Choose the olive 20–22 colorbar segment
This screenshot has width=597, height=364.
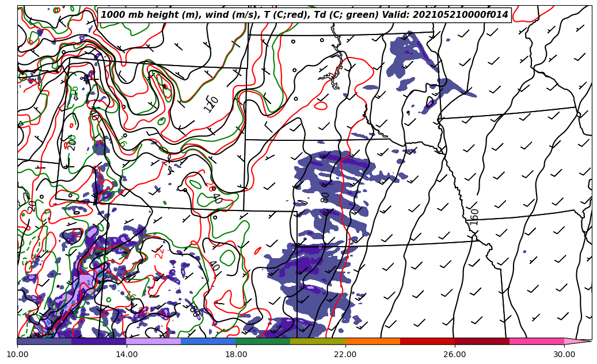pyautogui.click(x=318, y=341)
